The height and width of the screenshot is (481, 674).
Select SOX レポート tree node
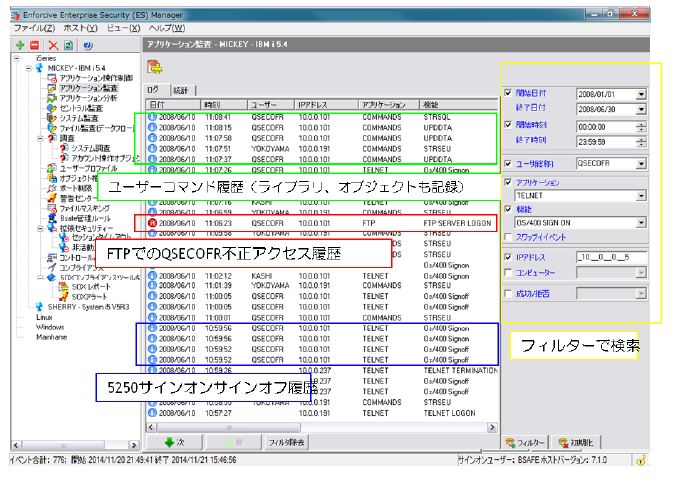click(x=91, y=286)
